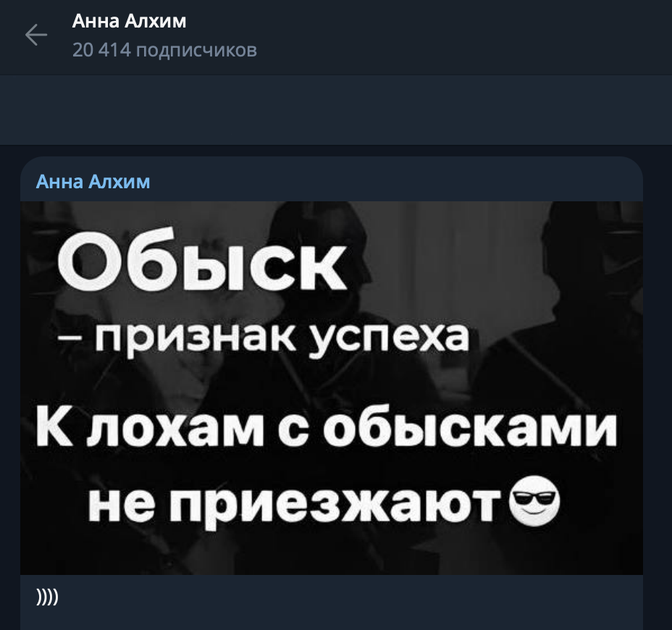Click the К лохам с обысками line

point(327,428)
